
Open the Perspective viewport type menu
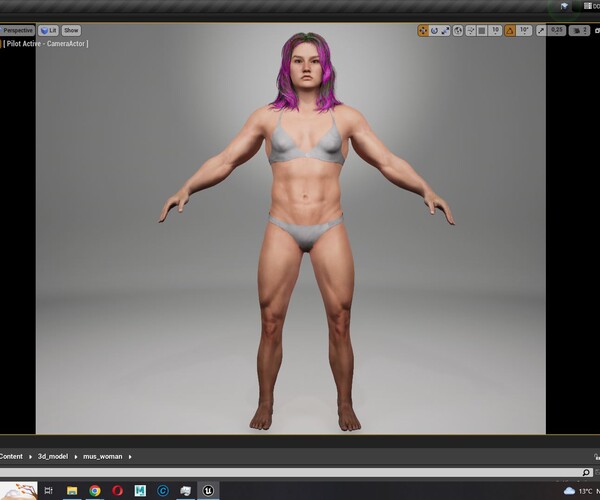(17, 30)
